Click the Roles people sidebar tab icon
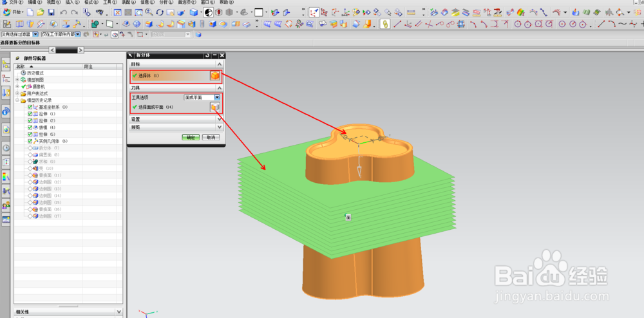This screenshot has width=644, height=318. (x=6, y=205)
